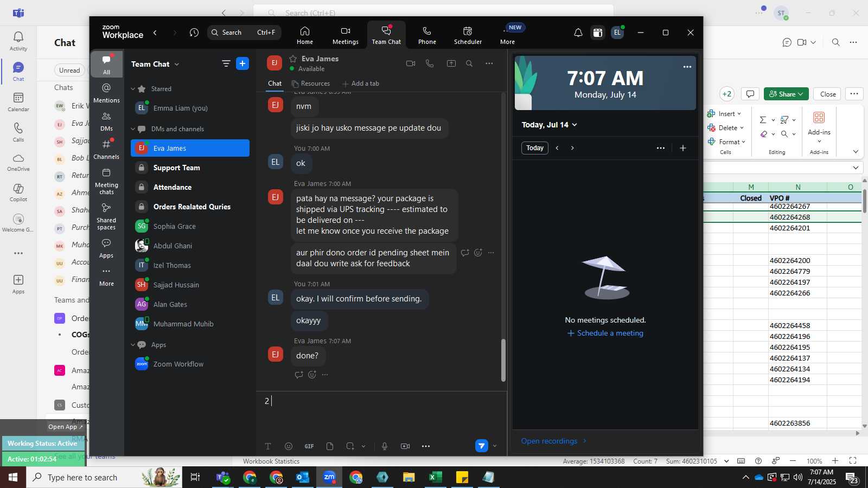Image resolution: width=868 pixels, height=488 pixels.
Task: Open Calendar in the Teams window
Action: pyautogui.click(x=18, y=101)
